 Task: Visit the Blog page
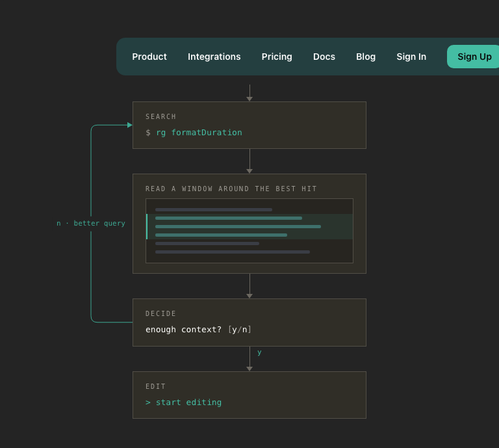(366, 57)
